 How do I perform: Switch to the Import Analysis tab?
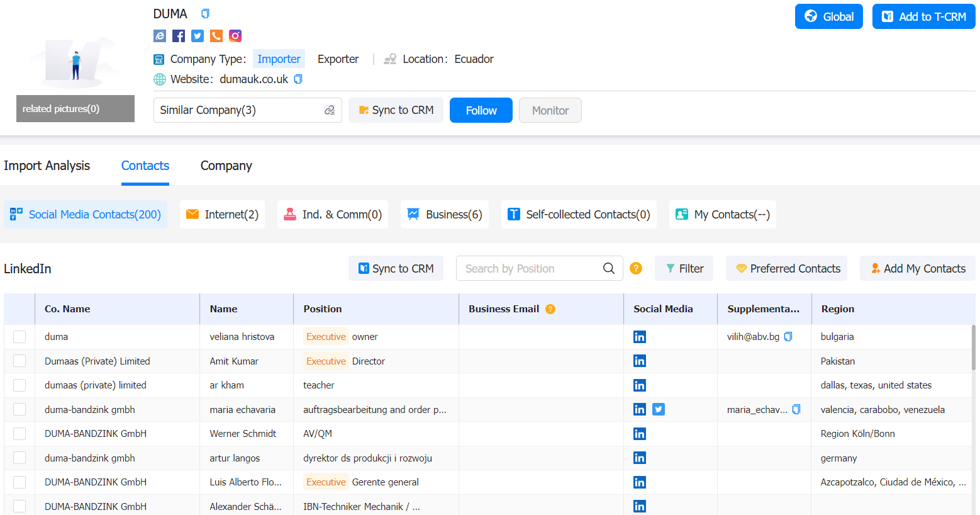(x=47, y=166)
